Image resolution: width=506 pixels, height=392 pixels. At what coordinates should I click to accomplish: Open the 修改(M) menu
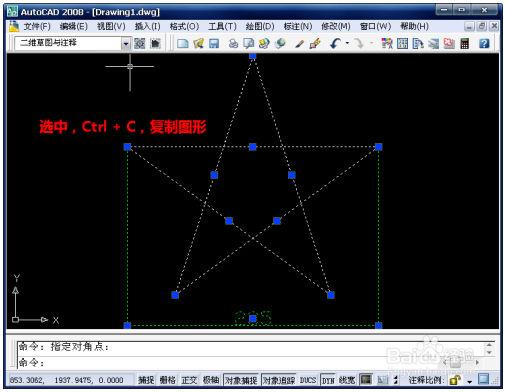pos(336,26)
